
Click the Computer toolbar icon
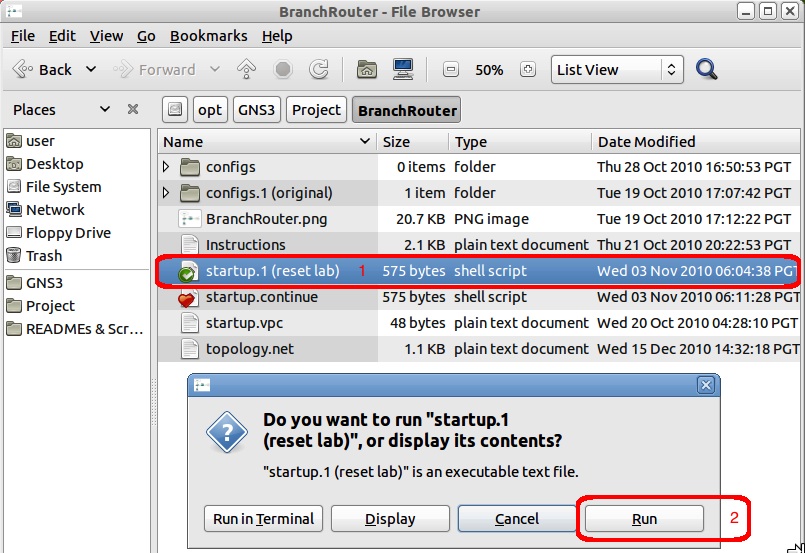tap(403, 70)
